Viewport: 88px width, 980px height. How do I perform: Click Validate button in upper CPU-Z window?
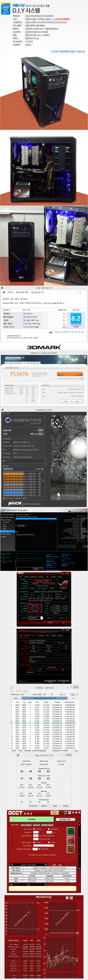50,622
